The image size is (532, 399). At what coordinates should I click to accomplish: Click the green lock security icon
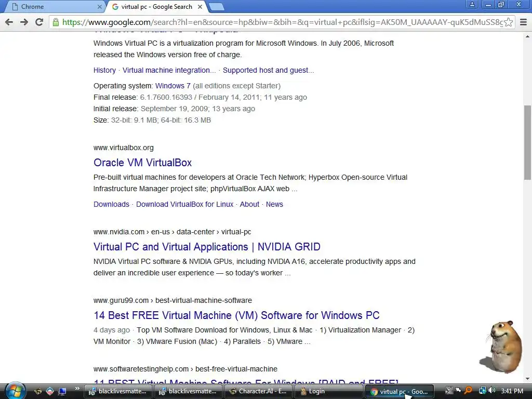click(56, 22)
